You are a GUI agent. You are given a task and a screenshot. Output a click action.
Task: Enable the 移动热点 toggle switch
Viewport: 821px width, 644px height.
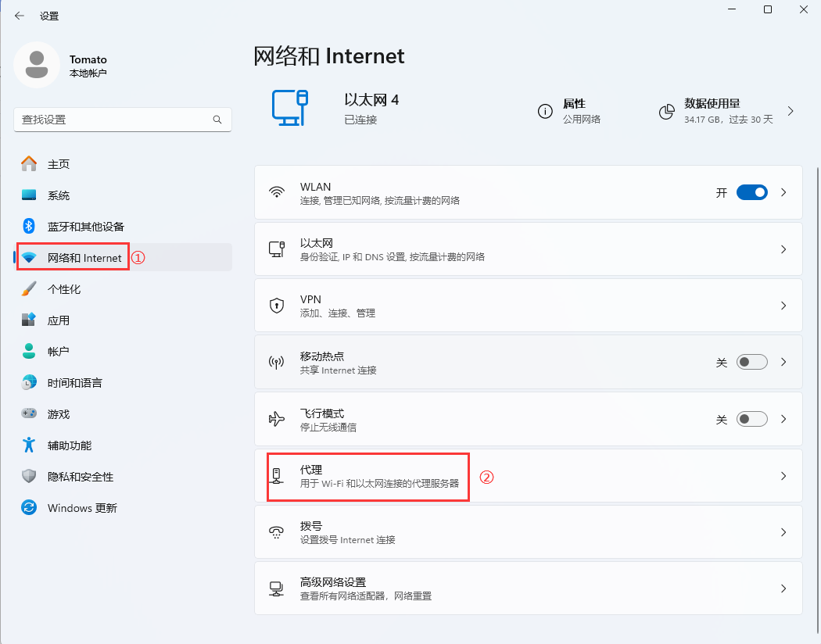pyautogui.click(x=751, y=363)
